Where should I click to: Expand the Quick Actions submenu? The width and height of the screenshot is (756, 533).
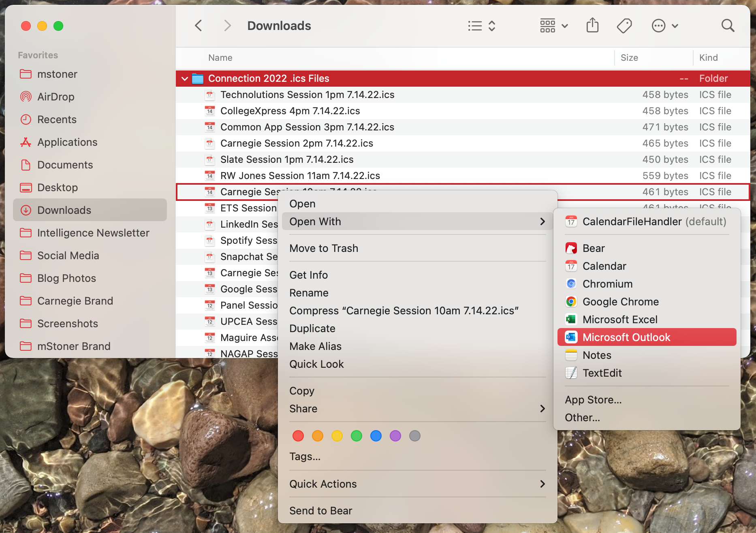pyautogui.click(x=417, y=484)
